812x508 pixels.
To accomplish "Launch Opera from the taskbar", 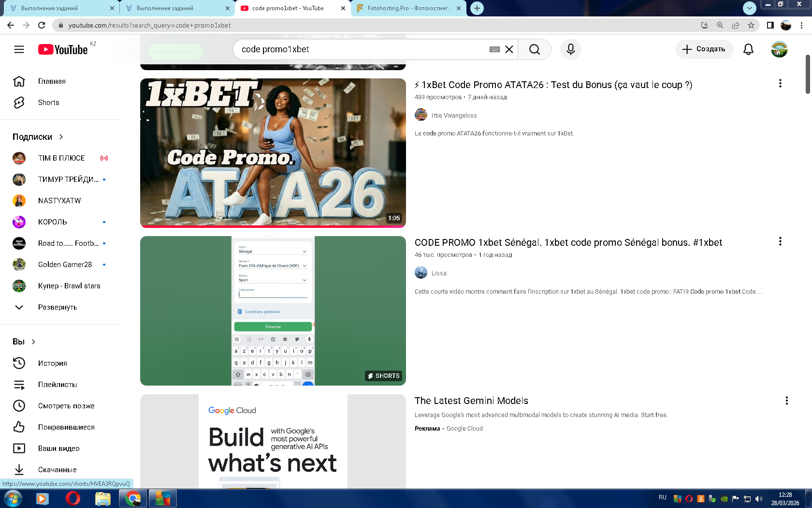I will click(x=73, y=498).
